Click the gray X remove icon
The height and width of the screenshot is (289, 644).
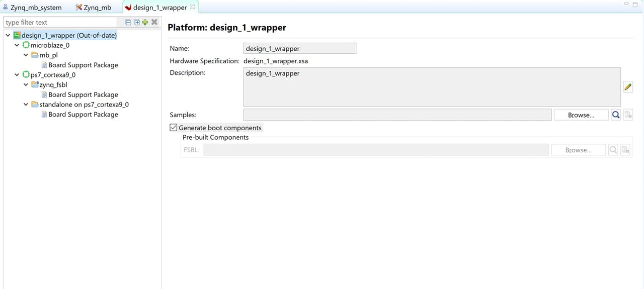tap(154, 22)
